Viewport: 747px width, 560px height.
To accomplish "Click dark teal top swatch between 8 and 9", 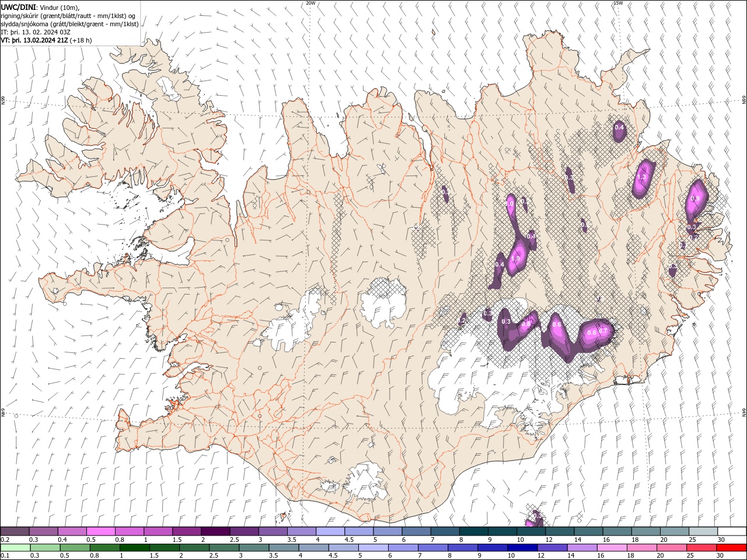I will coord(474,531).
